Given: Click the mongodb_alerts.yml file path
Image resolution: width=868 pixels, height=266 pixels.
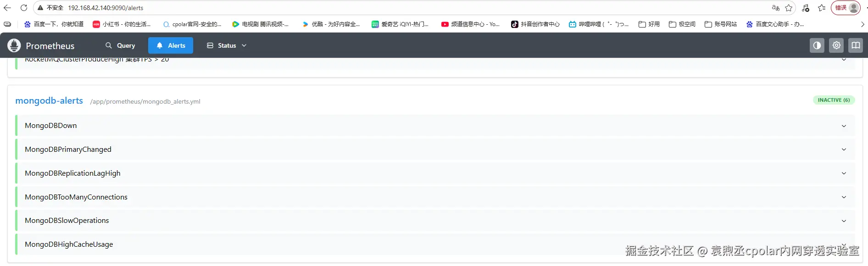Looking at the screenshot, I should [145, 101].
